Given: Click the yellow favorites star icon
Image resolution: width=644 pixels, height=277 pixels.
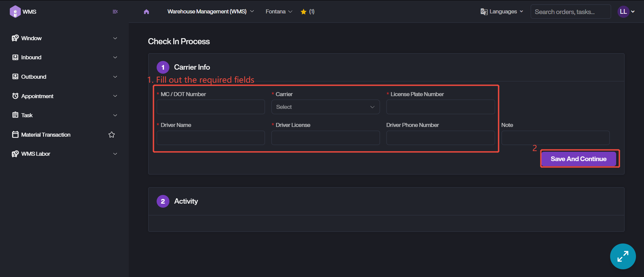Looking at the screenshot, I should coord(304,12).
